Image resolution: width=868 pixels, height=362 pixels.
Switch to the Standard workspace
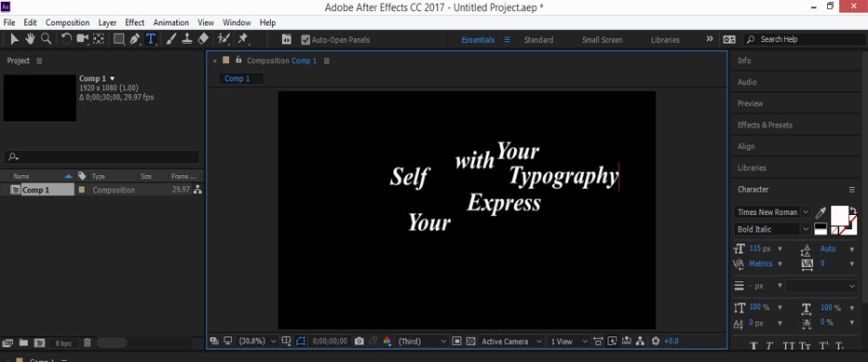(538, 40)
